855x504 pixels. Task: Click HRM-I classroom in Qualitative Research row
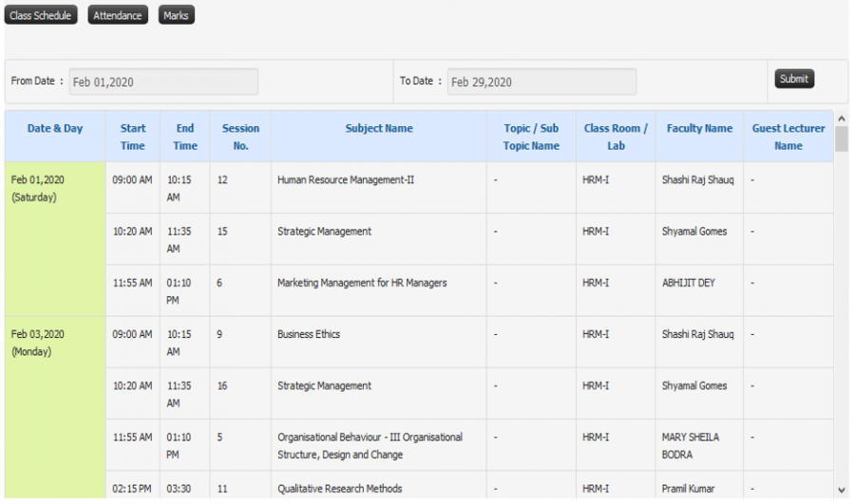pyautogui.click(x=596, y=489)
